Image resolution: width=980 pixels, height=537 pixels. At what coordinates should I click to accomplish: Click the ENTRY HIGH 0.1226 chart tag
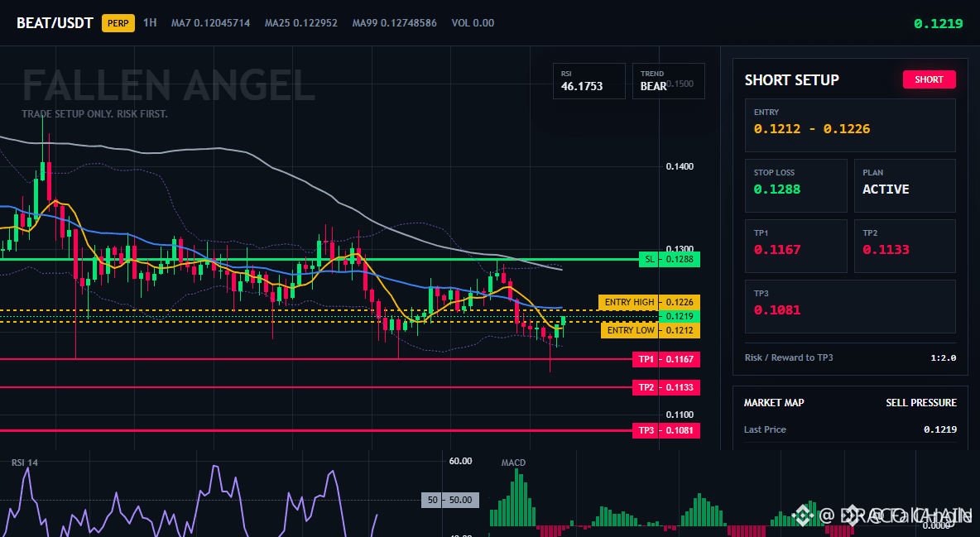click(x=650, y=302)
